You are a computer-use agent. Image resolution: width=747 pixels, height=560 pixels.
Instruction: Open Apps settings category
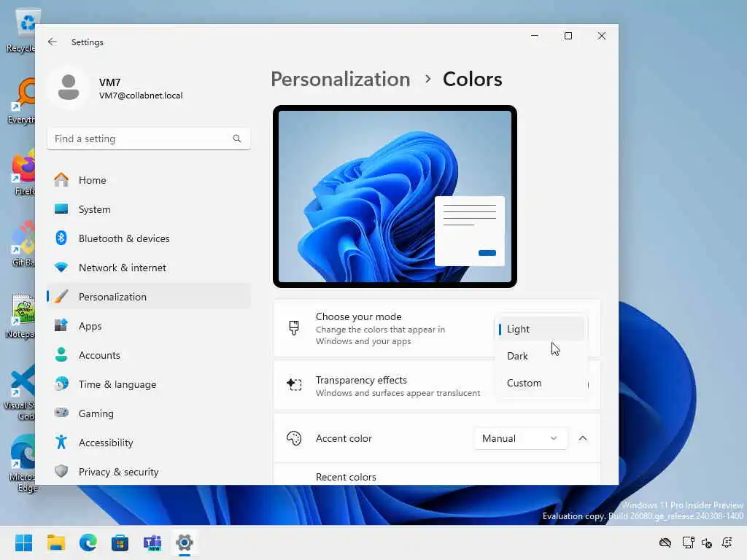tap(149, 326)
